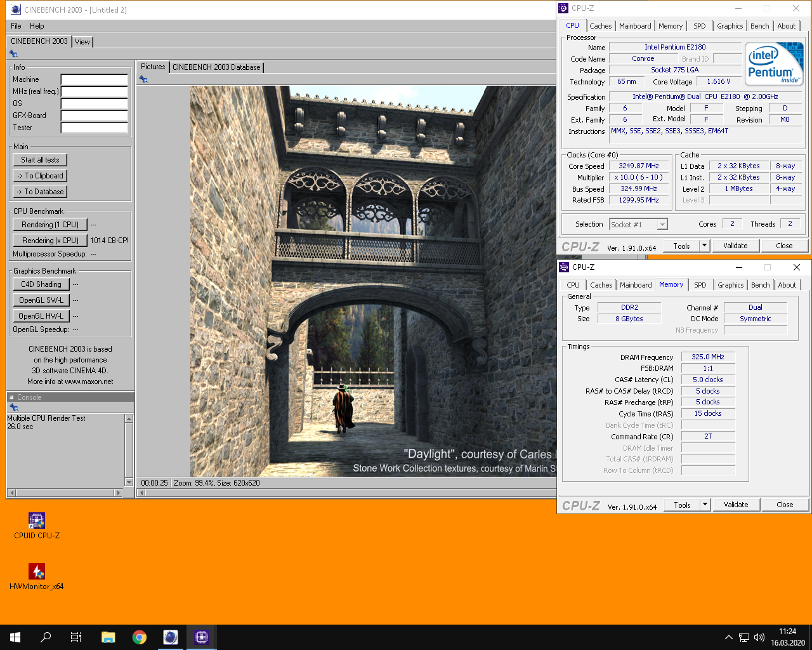Run the OpenGL SW-L test
The image size is (812, 650).
click(41, 300)
